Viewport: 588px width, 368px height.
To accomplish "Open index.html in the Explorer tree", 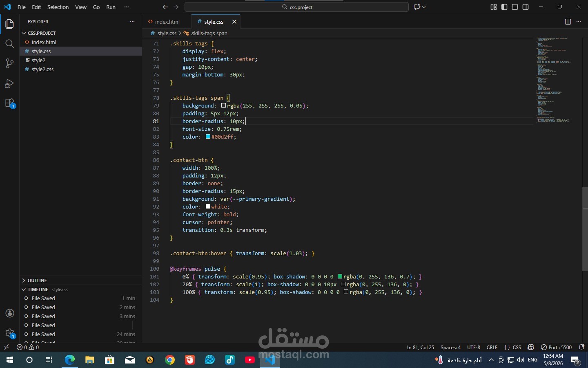I will tap(81, 42).
